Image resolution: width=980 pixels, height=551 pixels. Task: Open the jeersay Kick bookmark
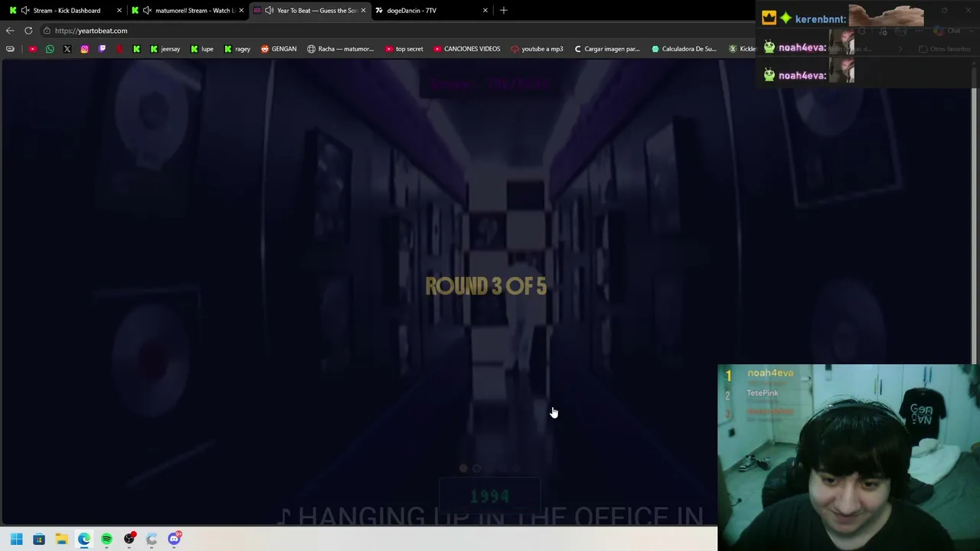coord(165,49)
